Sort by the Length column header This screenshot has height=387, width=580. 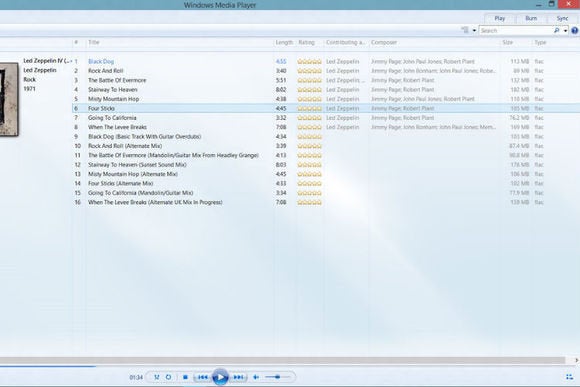tap(284, 42)
